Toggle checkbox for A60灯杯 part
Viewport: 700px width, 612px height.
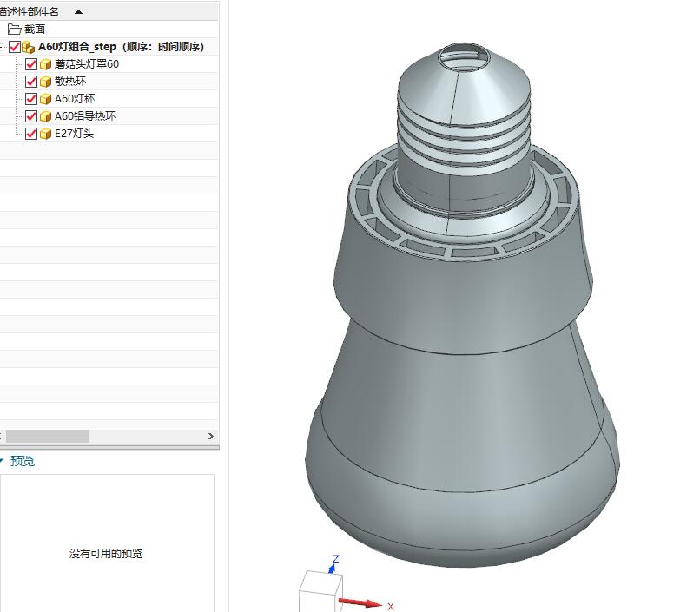[x=31, y=99]
